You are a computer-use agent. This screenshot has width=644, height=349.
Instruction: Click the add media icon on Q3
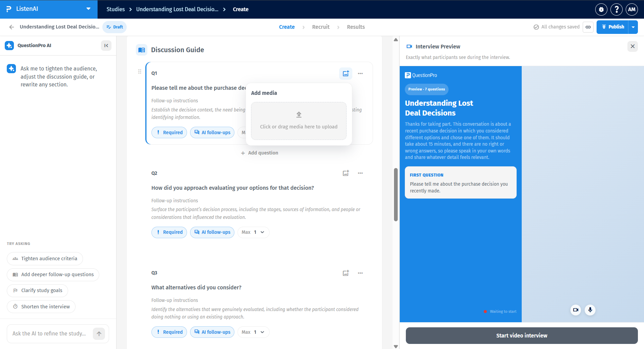pyautogui.click(x=346, y=273)
